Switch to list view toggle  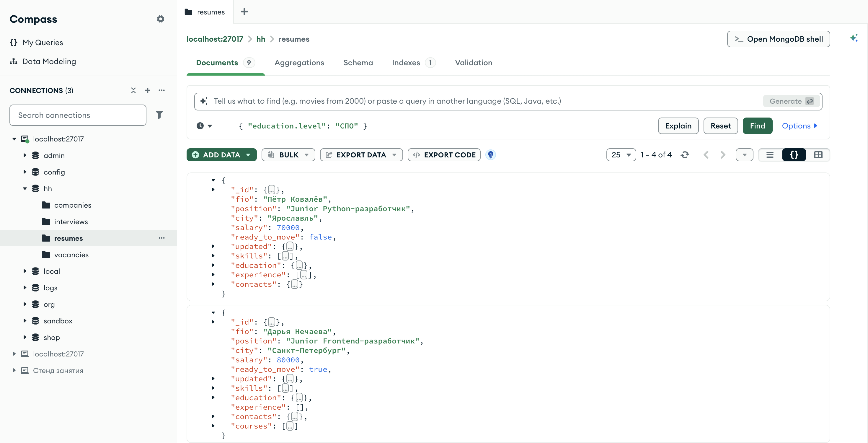(x=770, y=155)
